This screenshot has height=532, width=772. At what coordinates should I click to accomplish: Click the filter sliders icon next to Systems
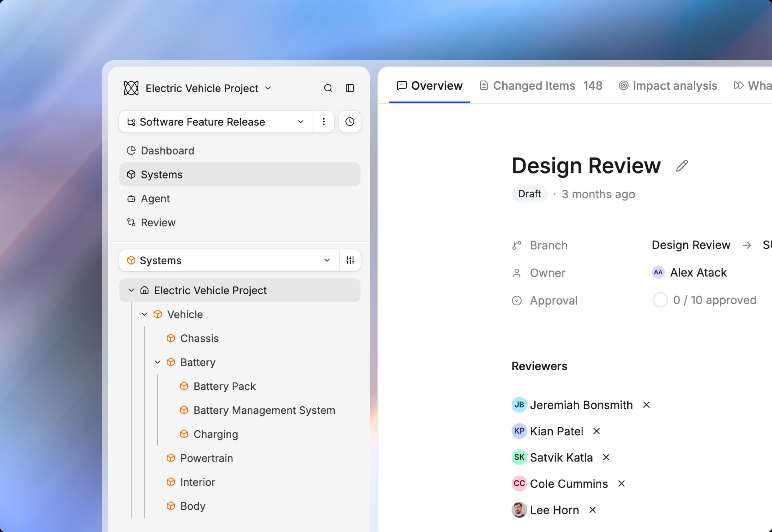click(x=350, y=260)
